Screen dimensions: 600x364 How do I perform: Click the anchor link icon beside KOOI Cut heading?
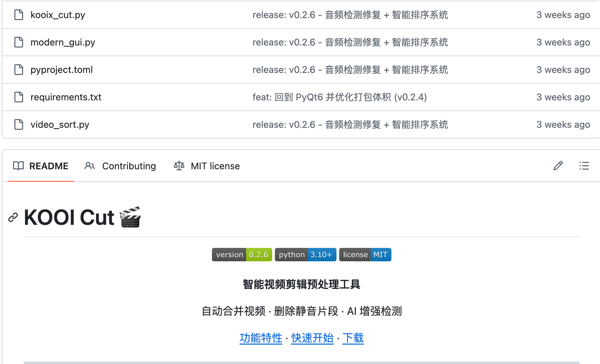pos(13,217)
